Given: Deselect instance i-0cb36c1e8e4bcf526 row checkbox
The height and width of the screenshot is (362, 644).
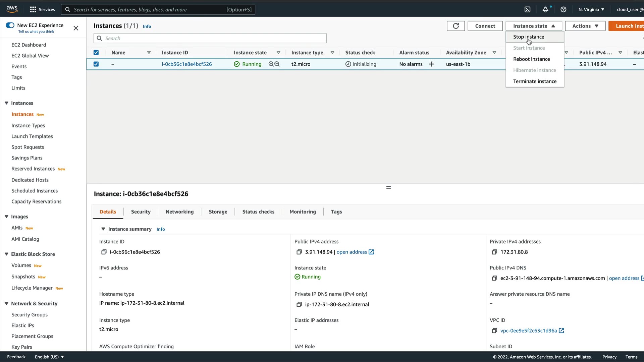Looking at the screenshot, I should [x=96, y=64].
